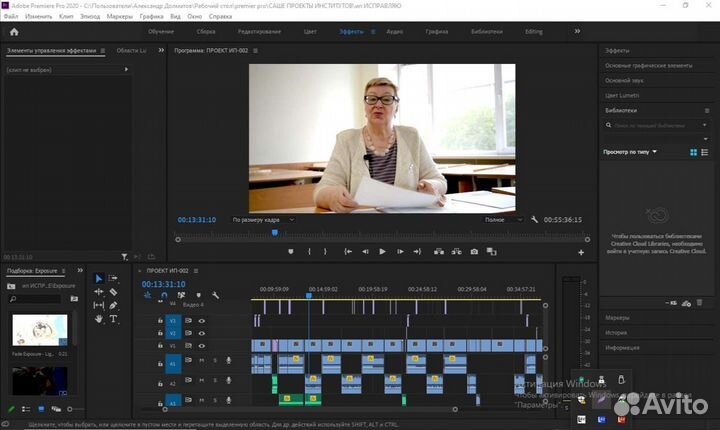
Task: Open the 'Основной звук' panel
Action: point(623,78)
